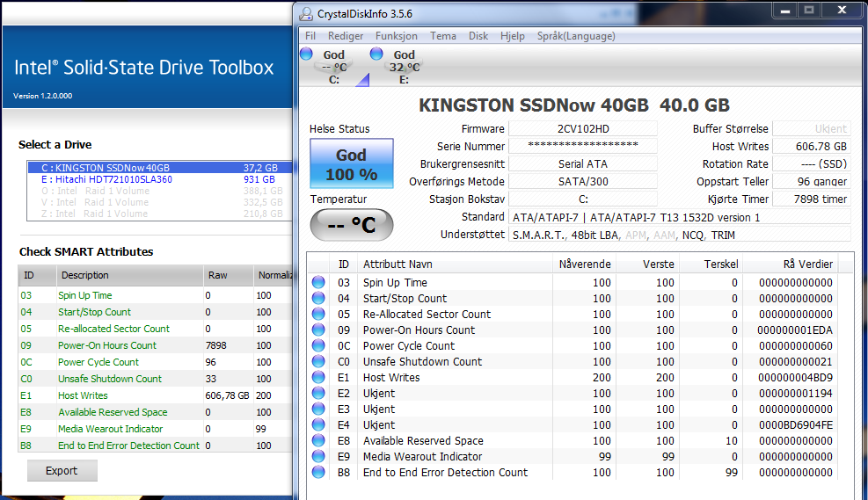Click Export in Intel SSD Toolbox
This screenshot has width=868, height=500.
pyautogui.click(x=62, y=471)
